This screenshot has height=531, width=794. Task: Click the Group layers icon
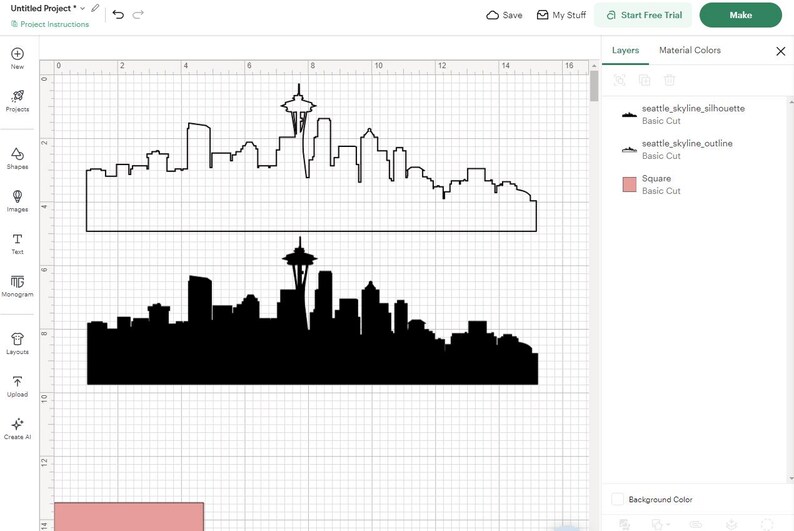tap(619, 80)
